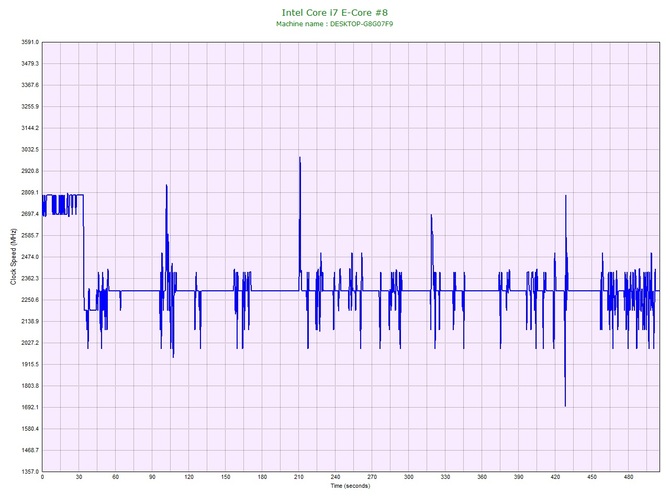This screenshot has height=503, width=670.
Task: Click the 480 seconds x-axis tick label
Action: click(x=629, y=477)
